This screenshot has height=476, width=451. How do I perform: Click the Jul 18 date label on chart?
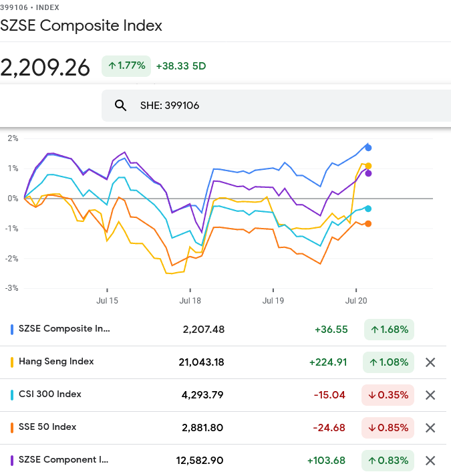tap(190, 302)
